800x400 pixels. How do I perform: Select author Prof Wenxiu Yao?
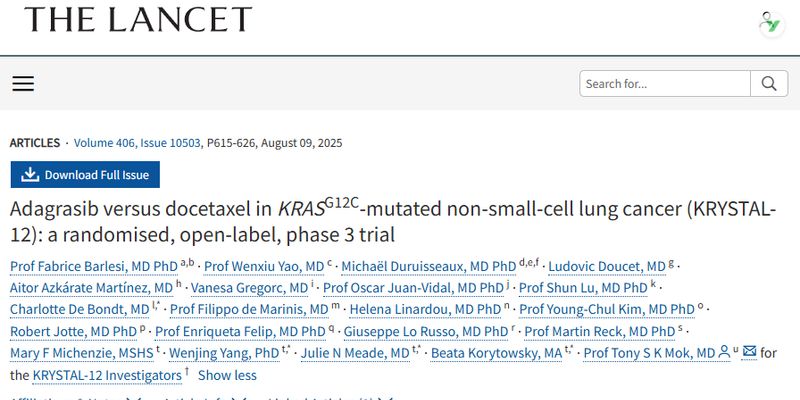[263, 265]
